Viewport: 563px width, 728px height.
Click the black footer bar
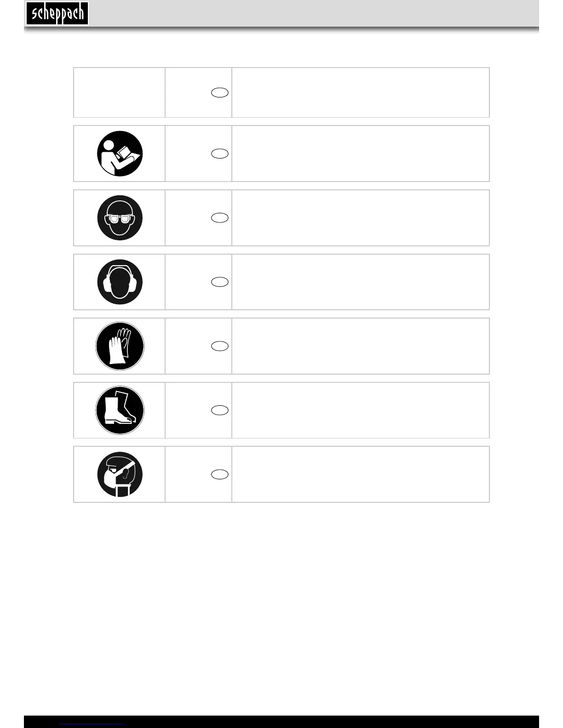click(x=281, y=722)
